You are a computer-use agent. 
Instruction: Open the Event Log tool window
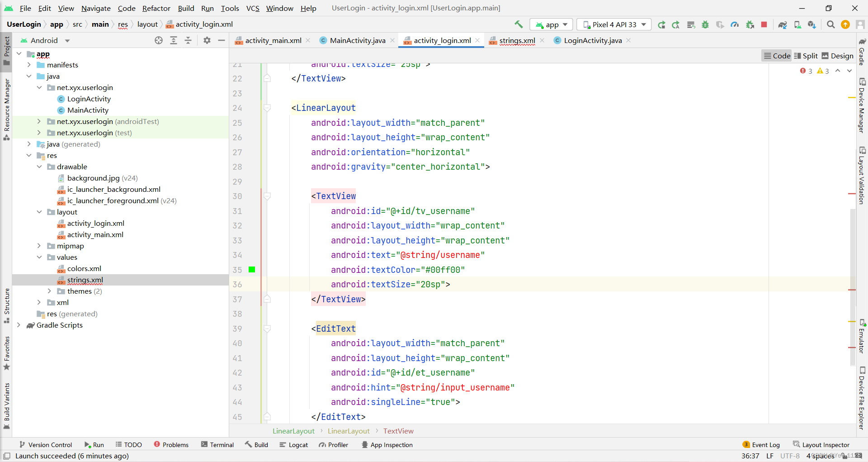pos(761,445)
